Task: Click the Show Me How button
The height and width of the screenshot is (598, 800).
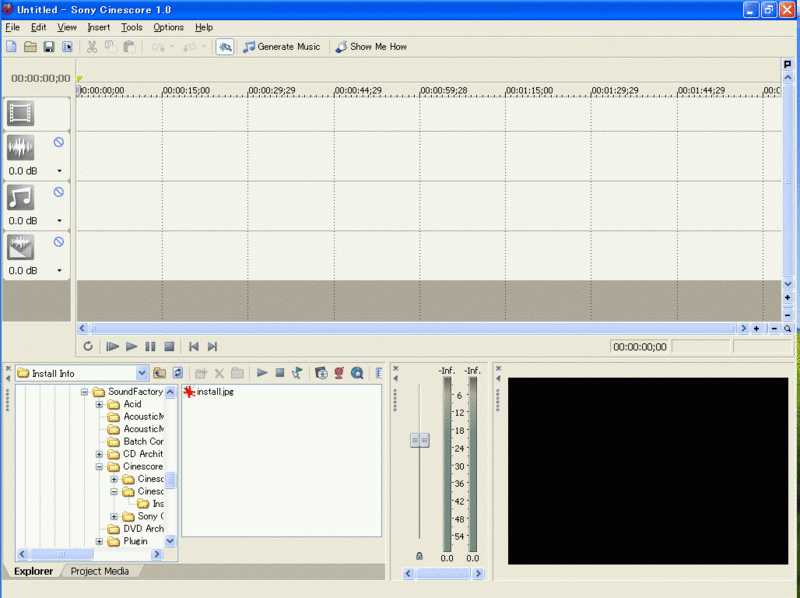Action: [x=371, y=47]
